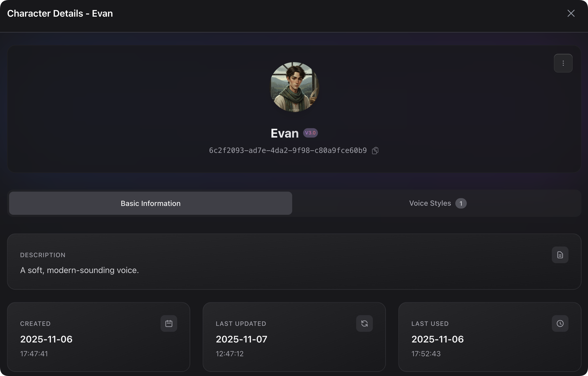Click Evan's avatar portrait
The height and width of the screenshot is (376, 588).
tap(294, 87)
